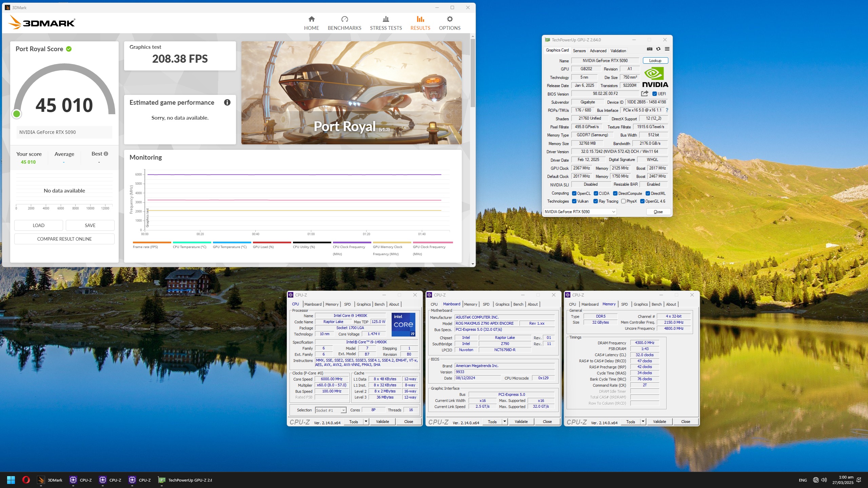
Task: Toggle OpenCL checkbox in GPU-Z
Action: click(x=574, y=194)
